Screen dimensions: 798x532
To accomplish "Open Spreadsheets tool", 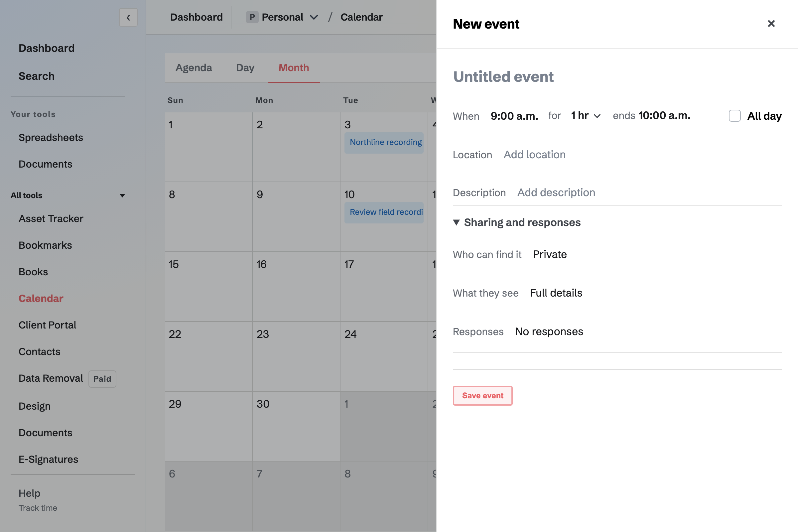I will 51,137.
